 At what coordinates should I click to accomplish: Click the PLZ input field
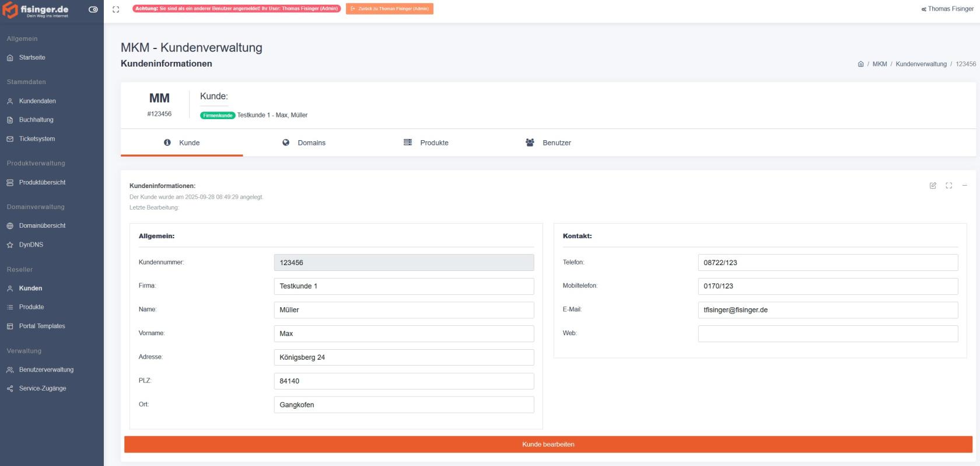click(404, 381)
